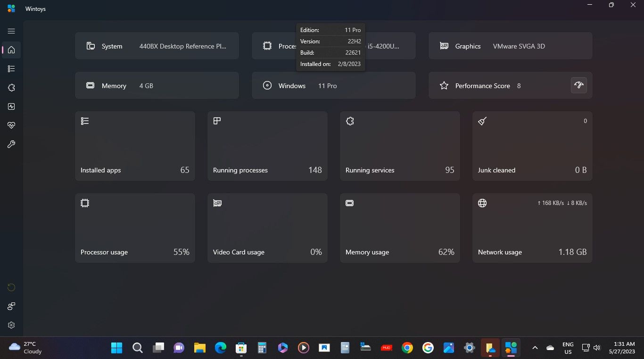Open the Network usage tile
644x359 pixels.
coord(532,228)
